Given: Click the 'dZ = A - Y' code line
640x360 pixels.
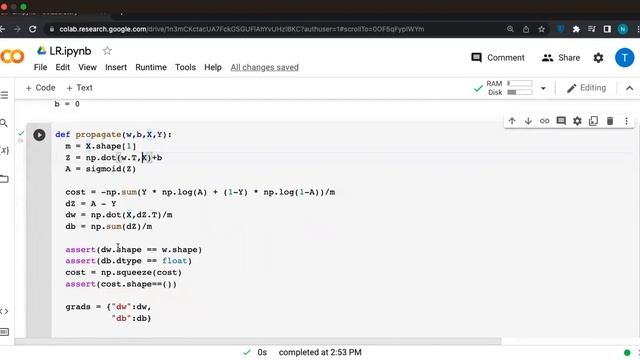Looking at the screenshot, I should coord(91,203).
